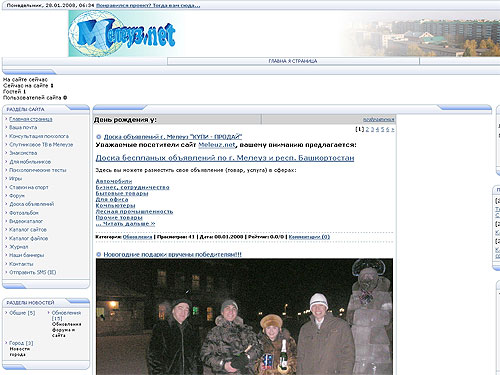Go to news page 6
The height and width of the screenshot is (375, 500).
(x=387, y=129)
